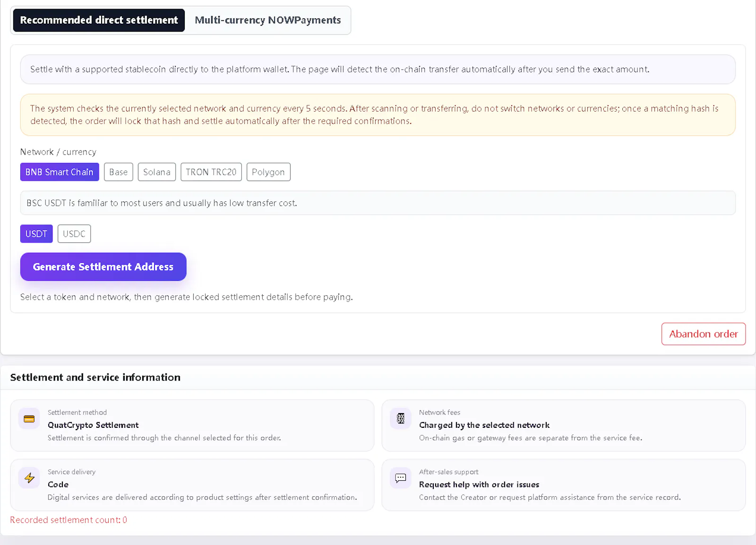The image size is (756, 545).
Task: Click the yellow 5-second check warning notice
Action: pos(378,115)
